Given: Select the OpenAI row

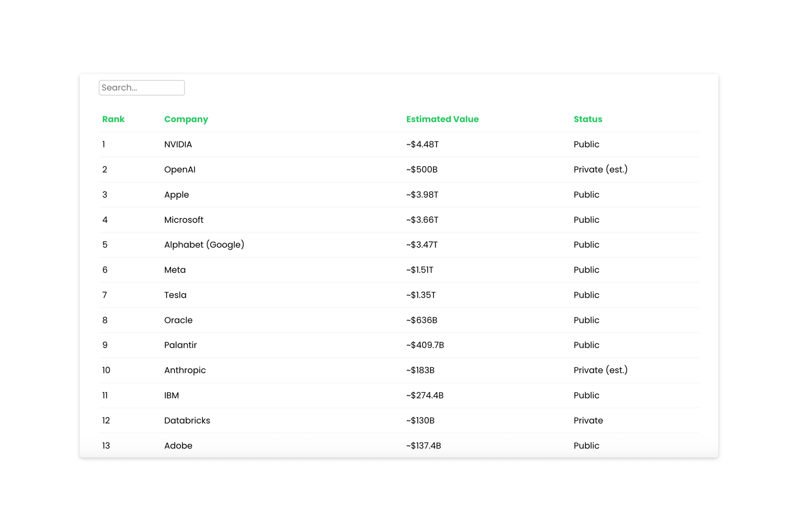Looking at the screenshot, I should pyautogui.click(x=291, y=170).
